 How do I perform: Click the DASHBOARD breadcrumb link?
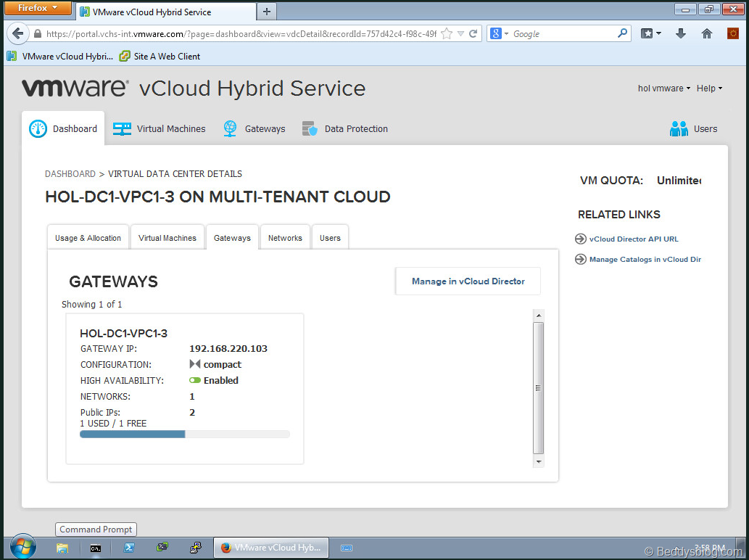[70, 174]
